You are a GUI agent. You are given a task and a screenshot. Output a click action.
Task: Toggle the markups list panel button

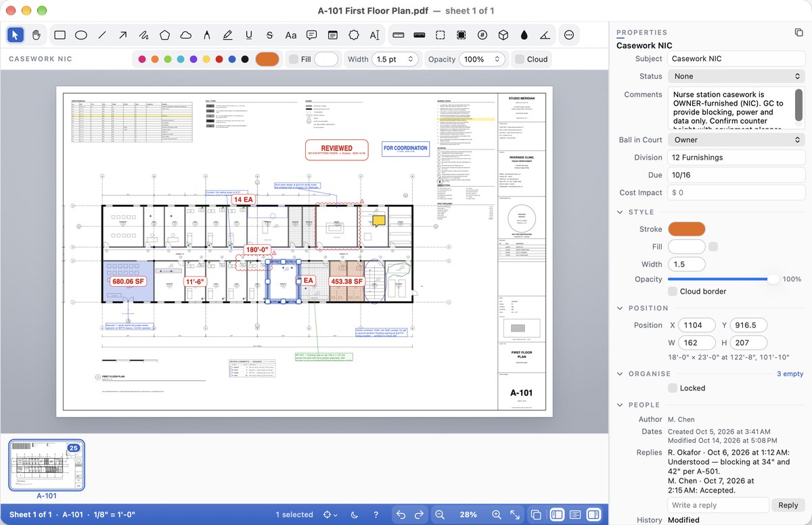click(575, 515)
